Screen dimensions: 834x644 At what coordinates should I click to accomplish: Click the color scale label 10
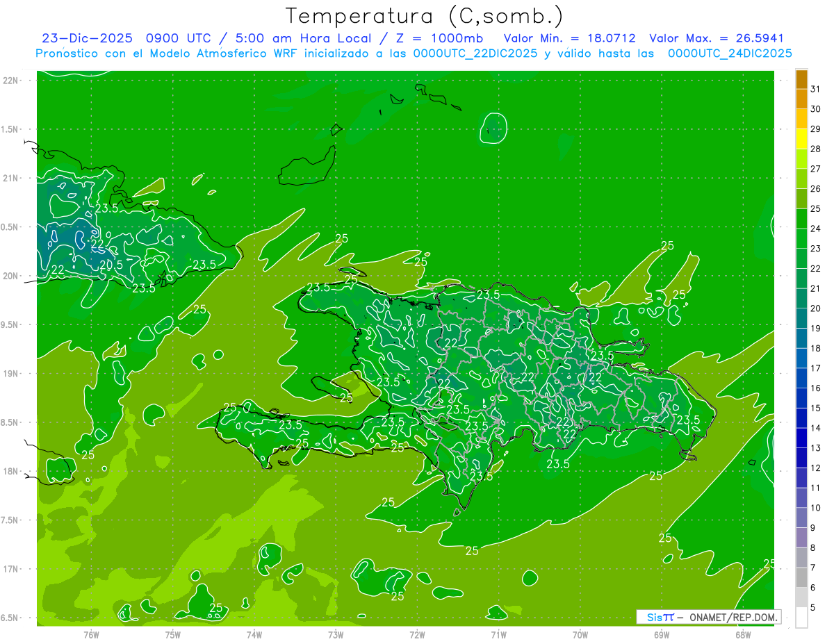point(815,508)
